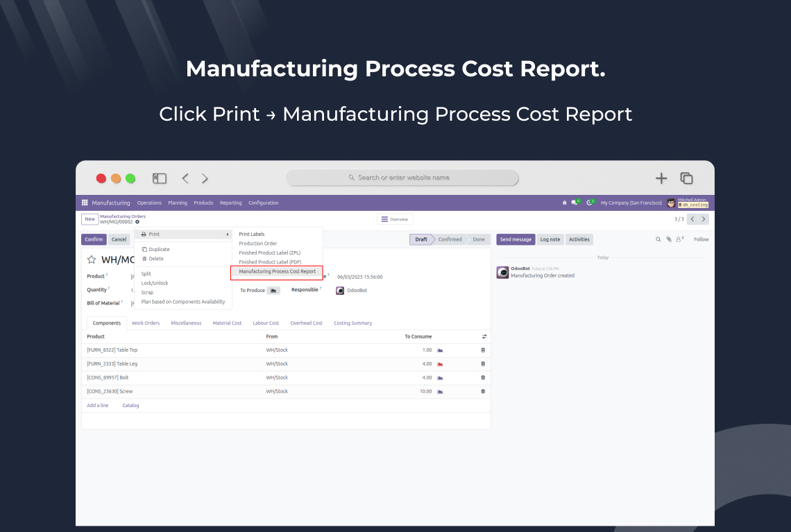Switch to the Labour Cost tab
Screen dimensions: 791x532
266,323
